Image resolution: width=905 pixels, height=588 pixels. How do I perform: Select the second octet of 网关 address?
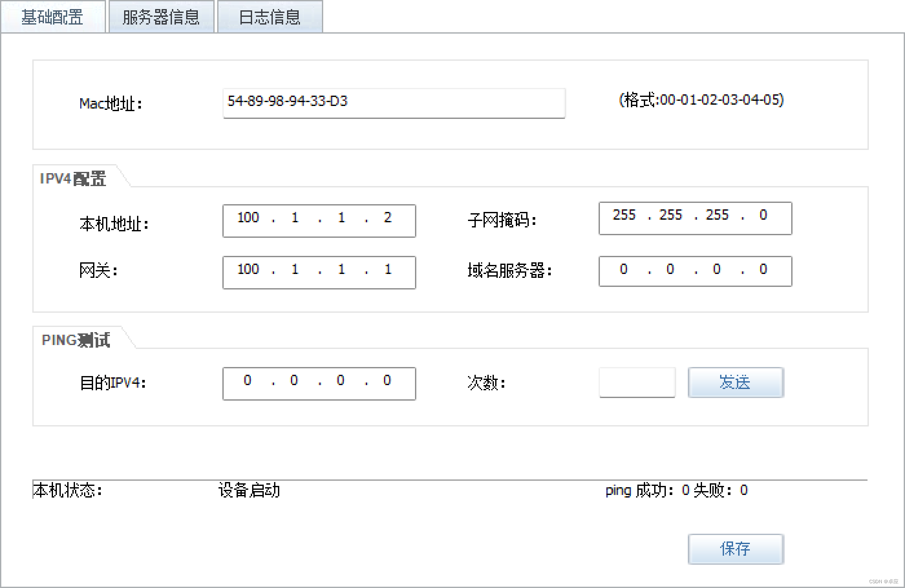293,271
